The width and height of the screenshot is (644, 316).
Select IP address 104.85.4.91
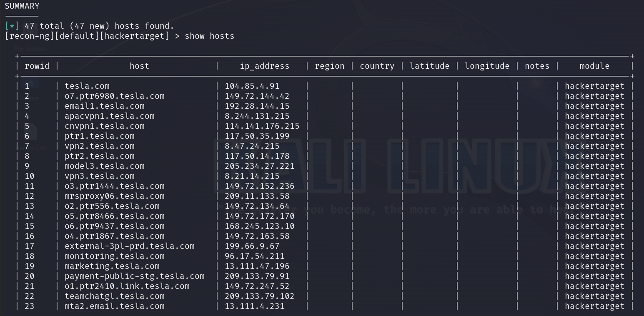(x=252, y=86)
